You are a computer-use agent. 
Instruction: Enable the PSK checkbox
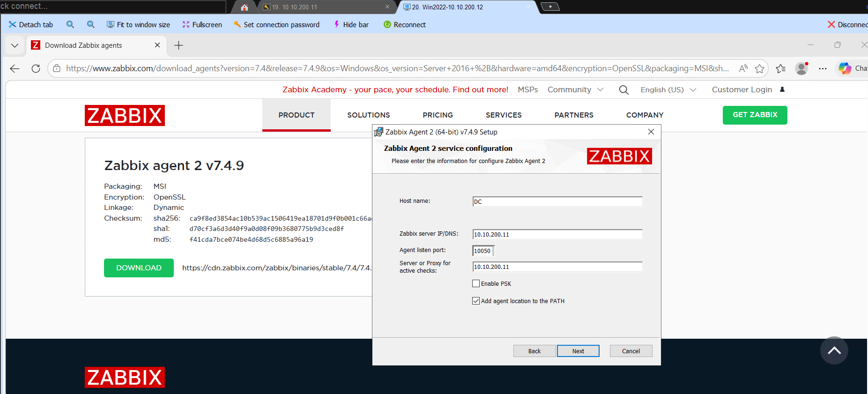[x=476, y=283]
